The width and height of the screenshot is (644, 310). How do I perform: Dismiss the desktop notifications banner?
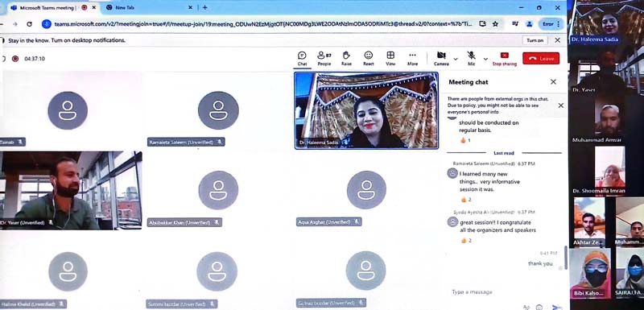coord(557,40)
